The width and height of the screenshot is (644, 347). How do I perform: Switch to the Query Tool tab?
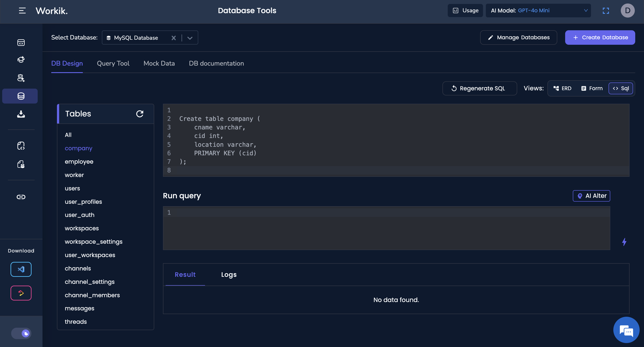113,63
